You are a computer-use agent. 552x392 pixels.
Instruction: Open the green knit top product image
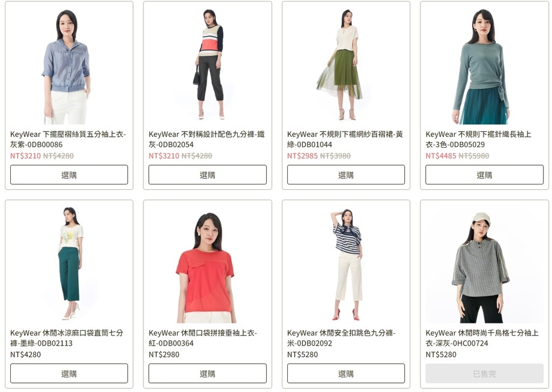point(485,65)
